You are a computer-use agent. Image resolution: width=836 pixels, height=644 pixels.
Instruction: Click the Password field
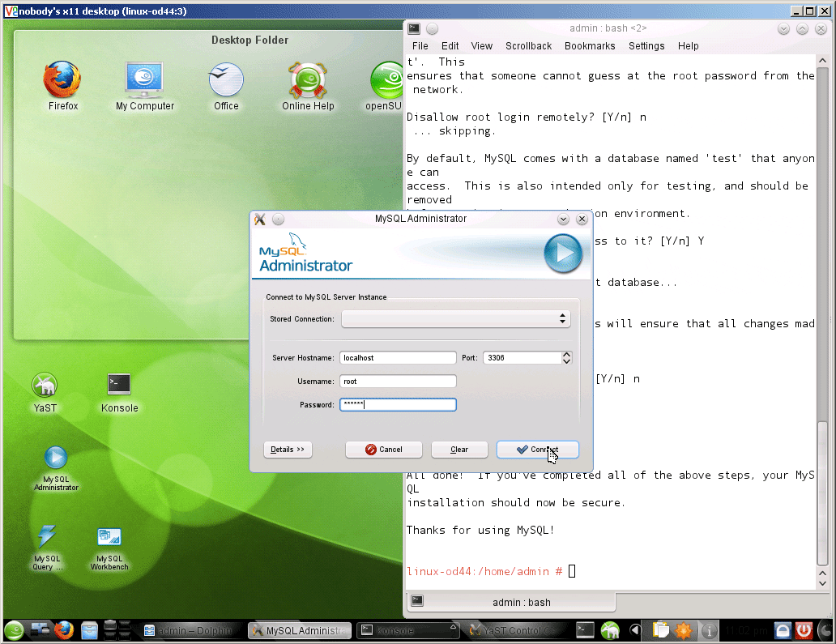click(398, 405)
